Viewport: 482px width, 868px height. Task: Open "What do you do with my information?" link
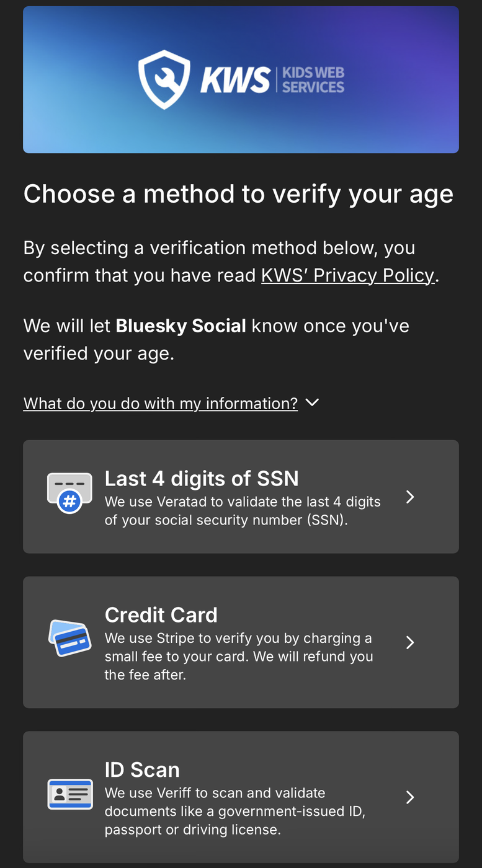160,403
